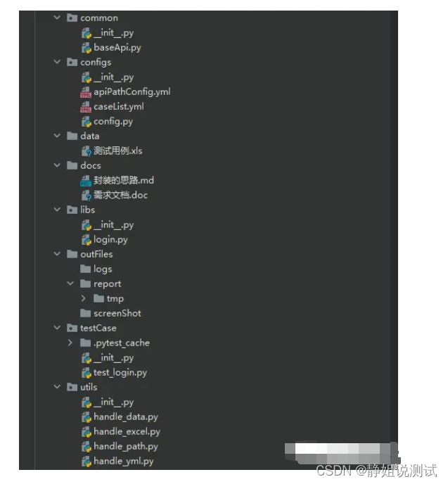Select the outFiles folder name

(96, 255)
